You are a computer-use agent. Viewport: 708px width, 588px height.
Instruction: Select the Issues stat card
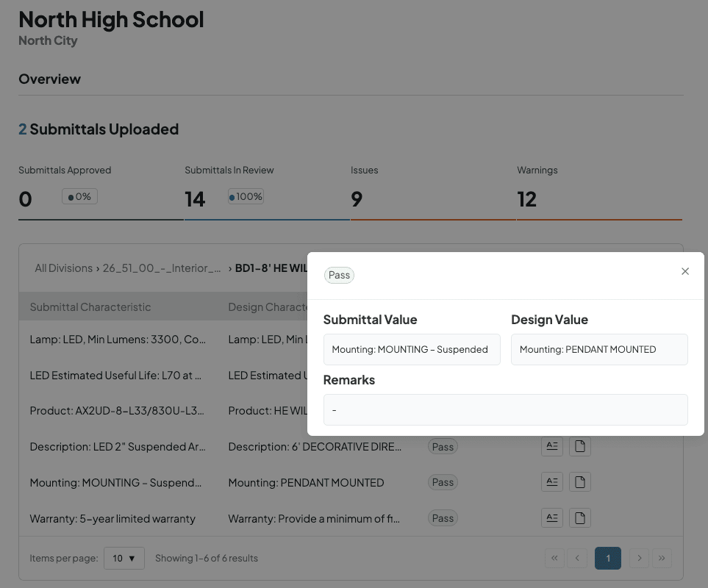[433, 193]
